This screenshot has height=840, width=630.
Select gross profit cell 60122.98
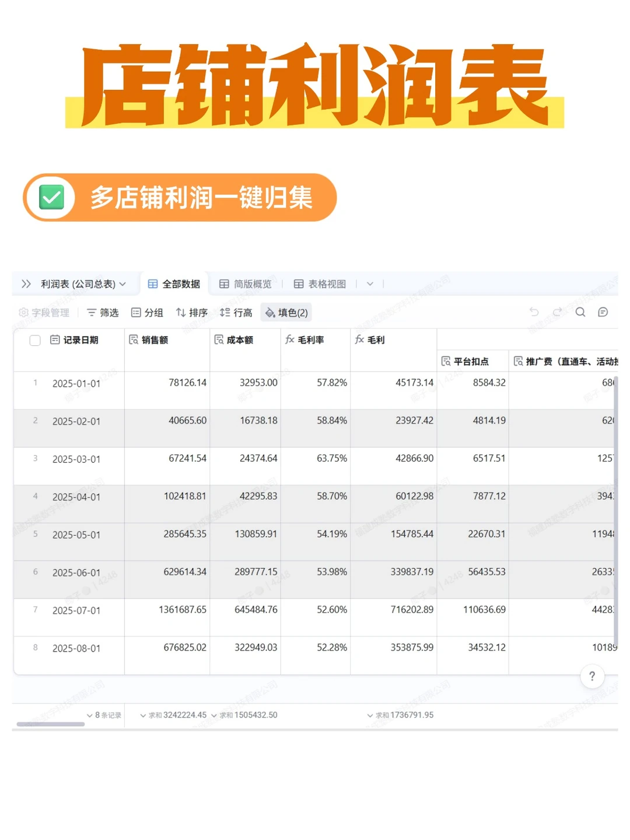pos(394,504)
